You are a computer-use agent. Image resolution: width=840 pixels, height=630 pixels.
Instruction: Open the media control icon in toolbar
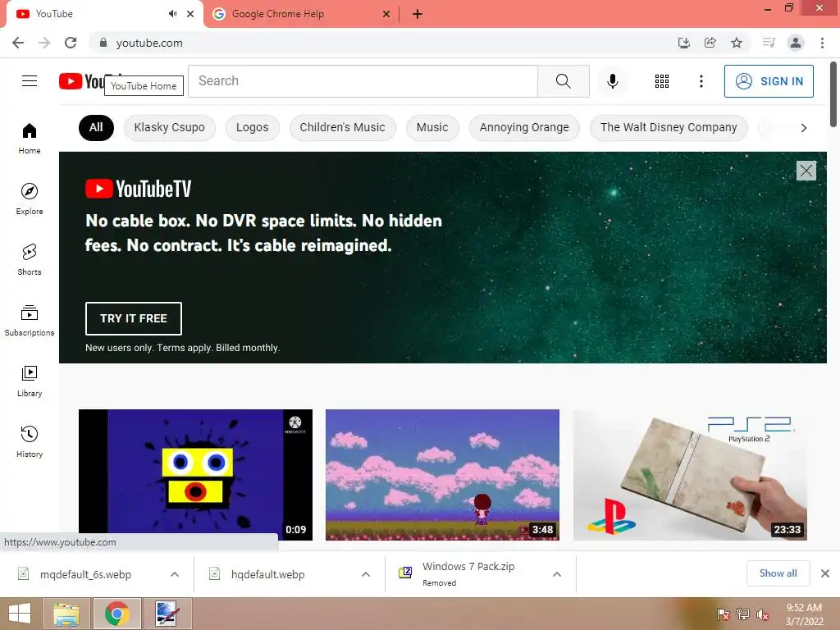(769, 43)
